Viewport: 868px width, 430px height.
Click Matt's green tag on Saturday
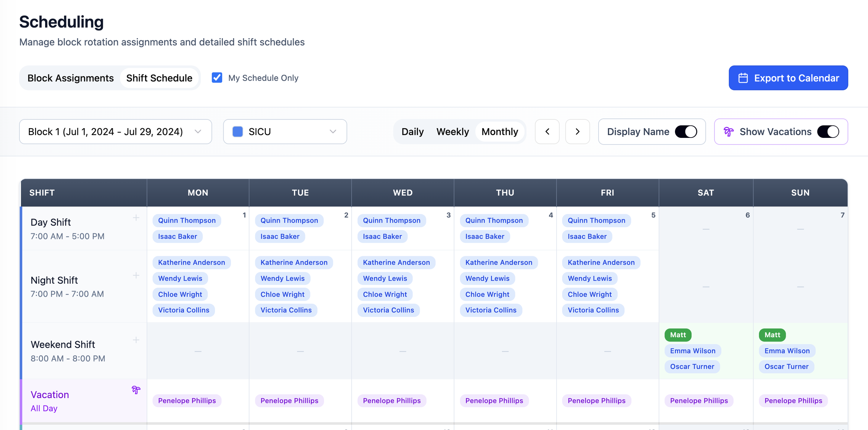click(x=678, y=335)
